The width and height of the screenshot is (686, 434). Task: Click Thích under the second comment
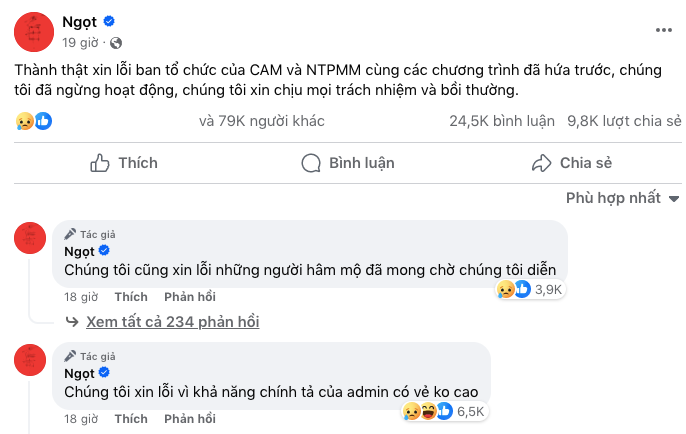131,419
